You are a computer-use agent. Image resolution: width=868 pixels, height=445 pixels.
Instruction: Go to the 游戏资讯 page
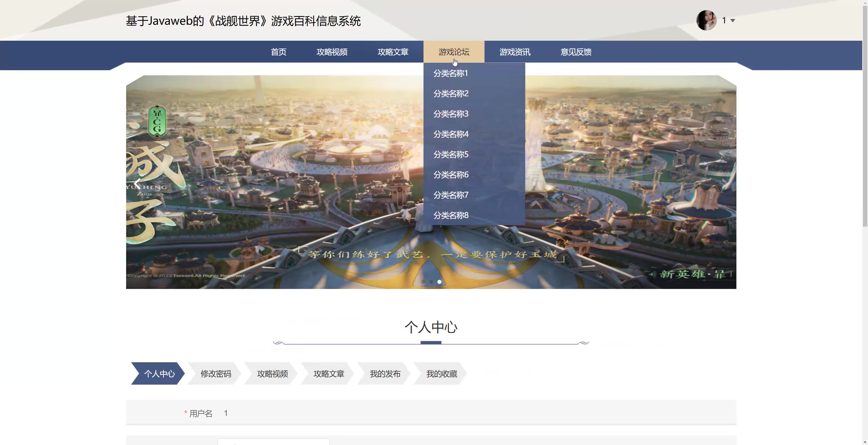515,52
